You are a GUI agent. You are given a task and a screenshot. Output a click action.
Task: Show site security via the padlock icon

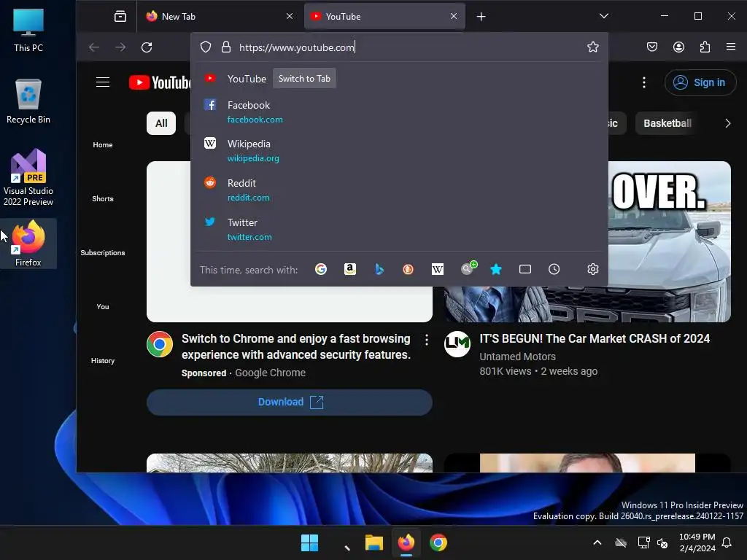click(x=226, y=47)
